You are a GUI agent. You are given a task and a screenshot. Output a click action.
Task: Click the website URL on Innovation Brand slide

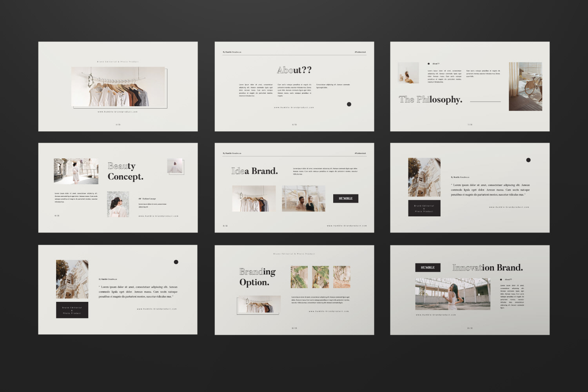coord(436,315)
